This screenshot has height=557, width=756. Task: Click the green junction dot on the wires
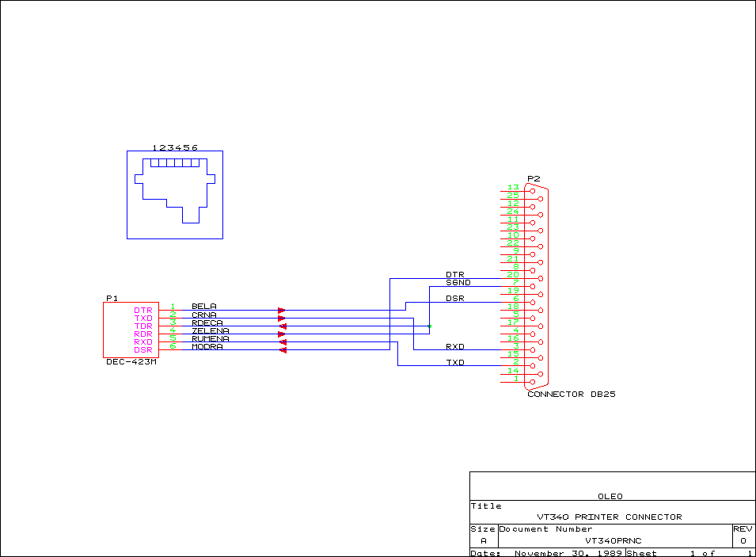click(x=429, y=326)
